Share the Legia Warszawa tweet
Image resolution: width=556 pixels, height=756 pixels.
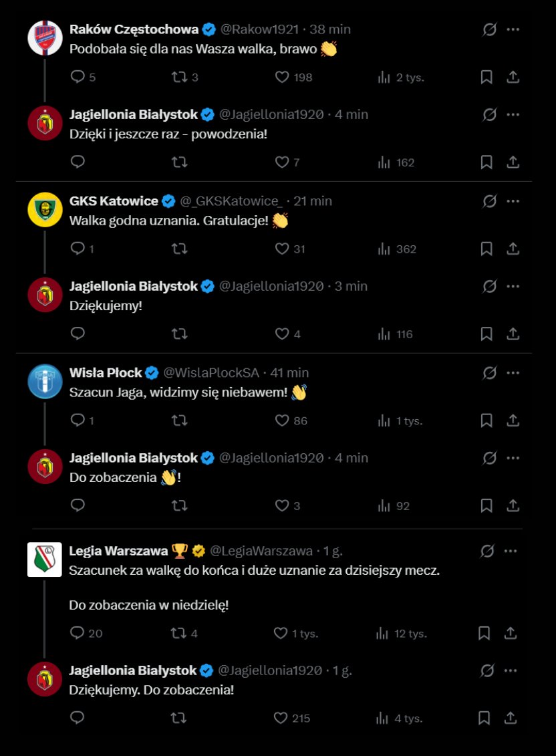510,633
